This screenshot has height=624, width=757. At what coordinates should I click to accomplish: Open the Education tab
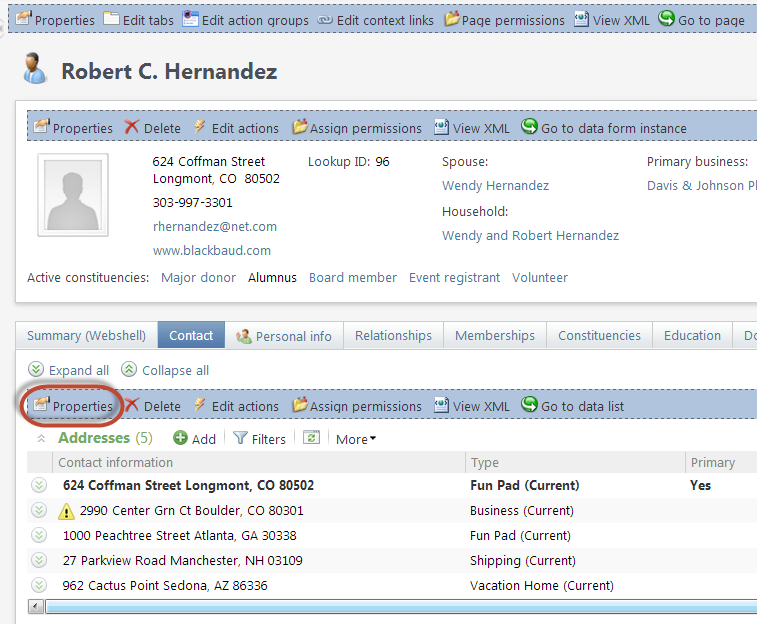692,335
